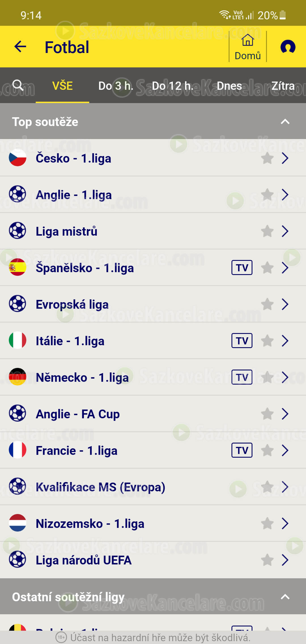
Task: Tap the TV badge on Francie - 1.liga
Action: (242, 450)
